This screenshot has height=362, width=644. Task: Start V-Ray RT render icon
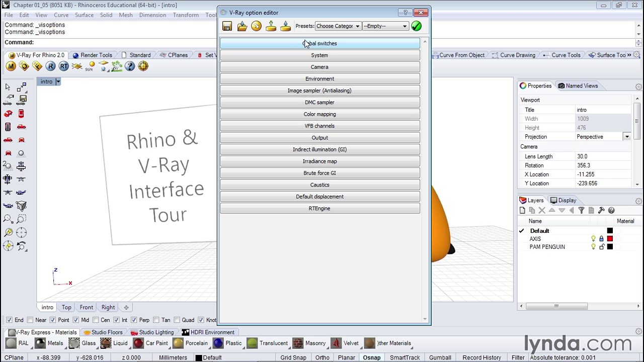(63, 66)
